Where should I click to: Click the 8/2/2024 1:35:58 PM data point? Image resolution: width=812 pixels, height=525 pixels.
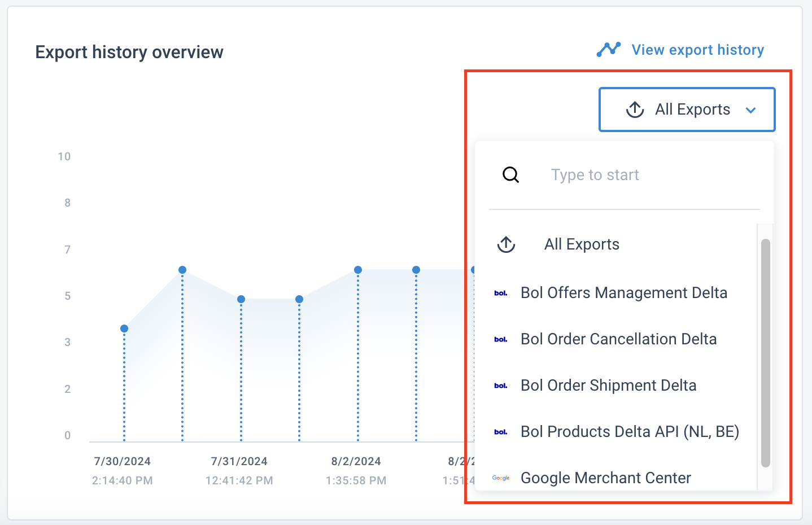click(x=358, y=270)
